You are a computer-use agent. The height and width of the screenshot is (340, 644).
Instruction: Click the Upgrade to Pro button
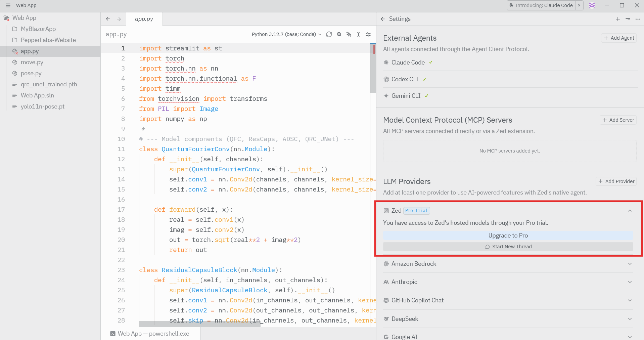(508, 235)
